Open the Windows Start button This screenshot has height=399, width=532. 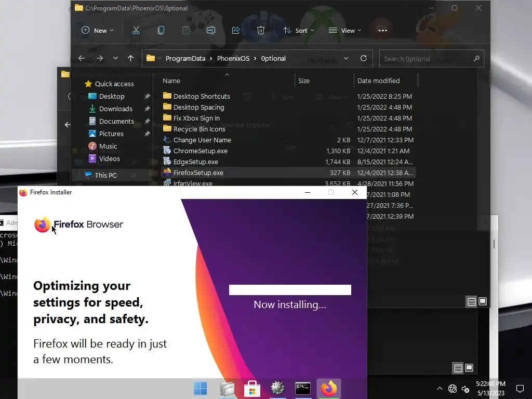(200, 389)
